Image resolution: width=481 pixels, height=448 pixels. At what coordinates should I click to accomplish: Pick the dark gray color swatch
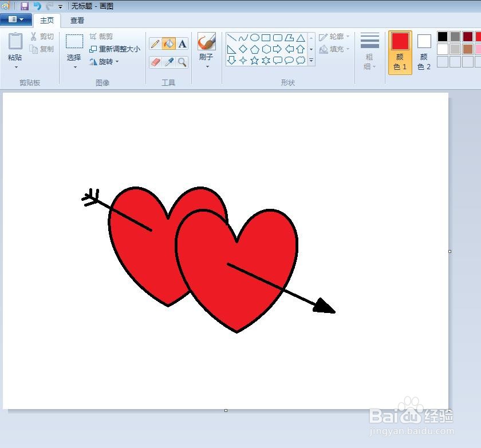point(455,37)
